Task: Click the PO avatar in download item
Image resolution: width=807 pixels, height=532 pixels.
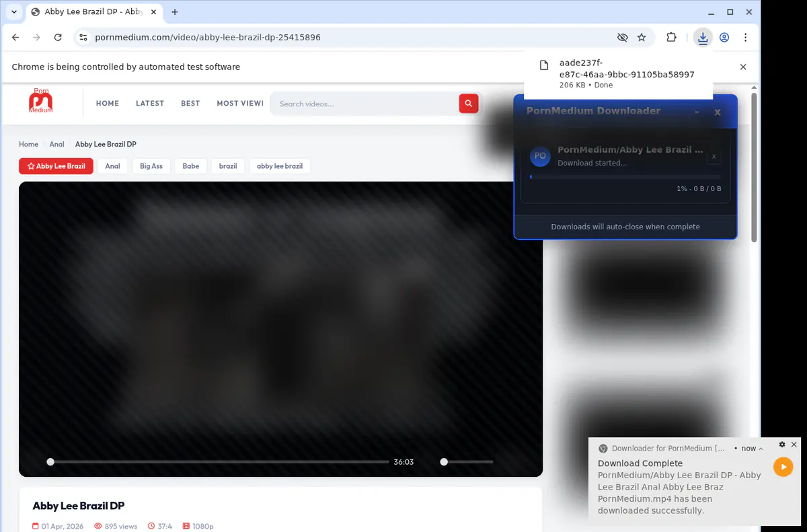Action: [x=539, y=156]
